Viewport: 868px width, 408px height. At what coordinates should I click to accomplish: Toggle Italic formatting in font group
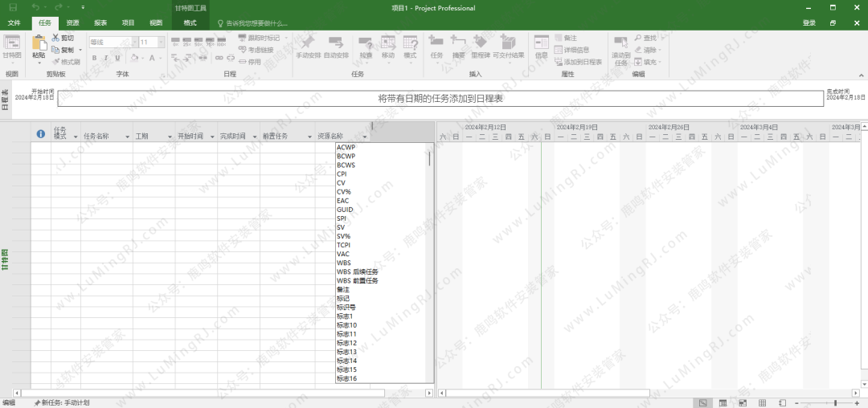coord(106,58)
